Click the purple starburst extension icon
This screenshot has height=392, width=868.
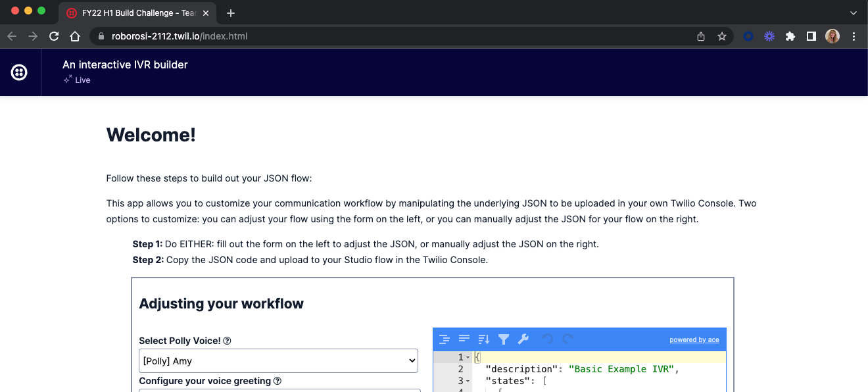click(769, 36)
